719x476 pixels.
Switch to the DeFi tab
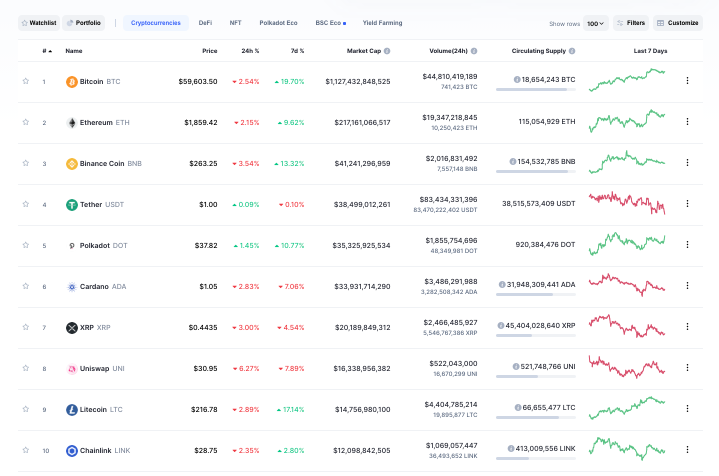[205, 22]
